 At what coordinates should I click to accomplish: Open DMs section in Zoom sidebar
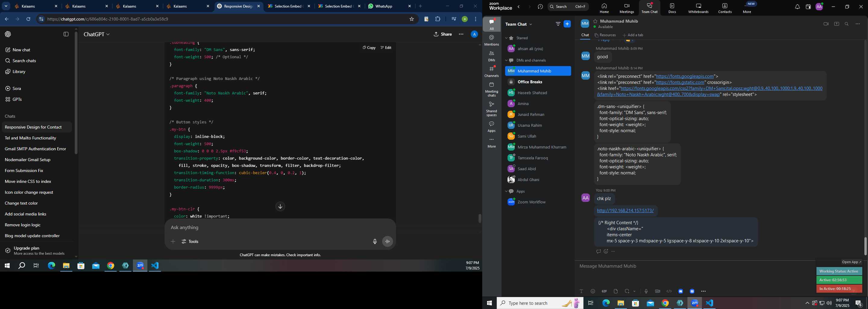tap(492, 56)
